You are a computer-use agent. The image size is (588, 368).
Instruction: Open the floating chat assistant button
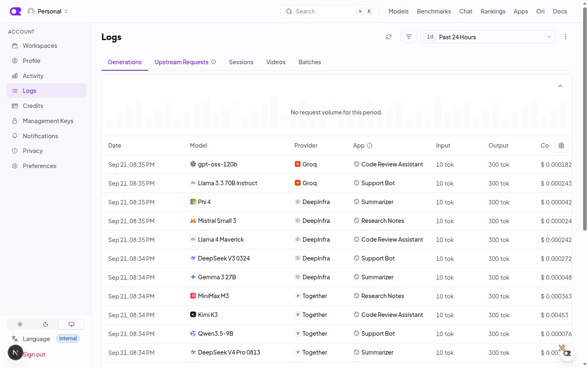(x=567, y=353)
